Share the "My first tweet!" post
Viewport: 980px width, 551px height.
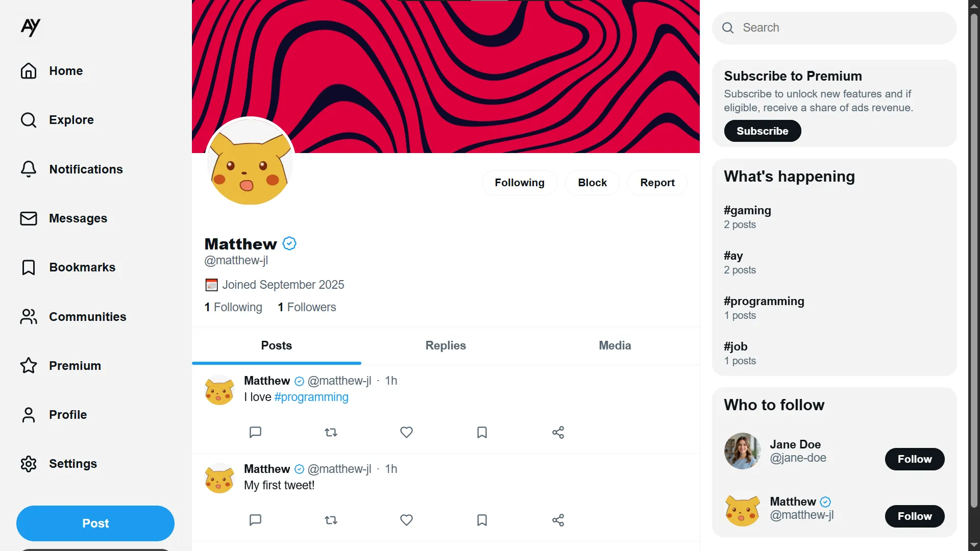558,520
